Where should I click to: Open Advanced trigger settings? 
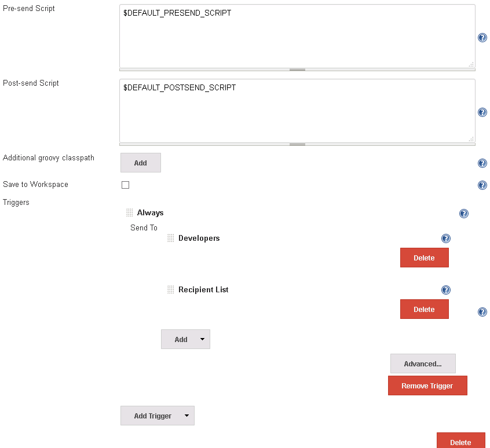(423, 363)
